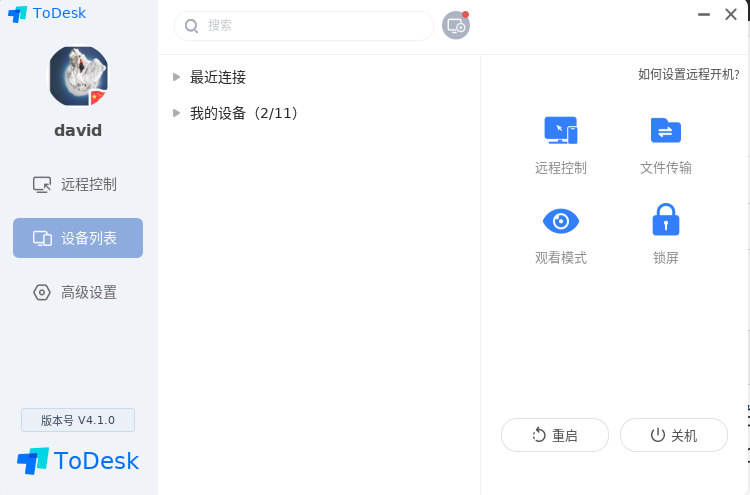Minimize the ToDesk window
The image size is (750, 495).
coord(704,14)
